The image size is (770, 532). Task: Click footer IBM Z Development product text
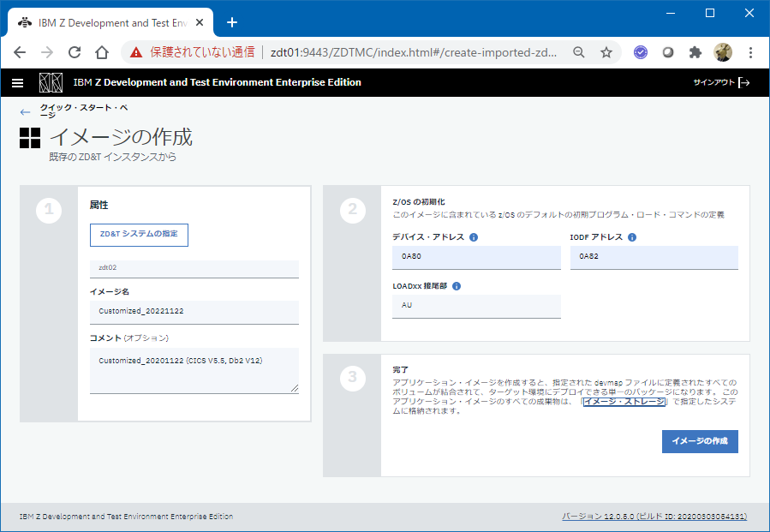point(126,517)
